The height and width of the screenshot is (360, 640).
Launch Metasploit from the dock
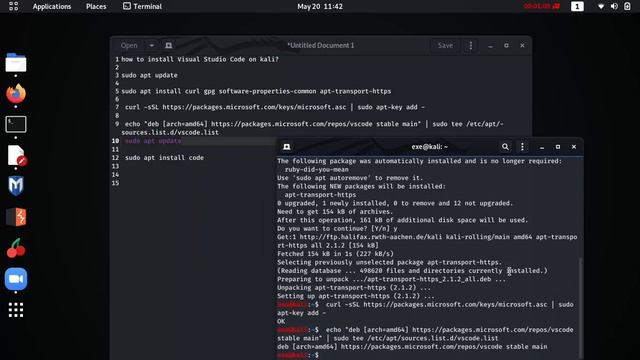coord(16,186)
